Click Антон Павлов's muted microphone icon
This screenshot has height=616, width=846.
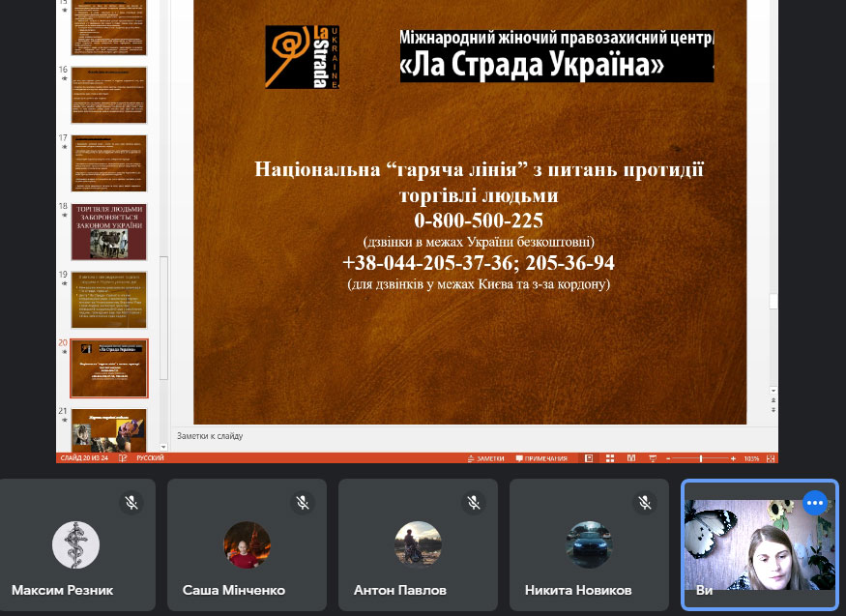[x=473, y=503]
